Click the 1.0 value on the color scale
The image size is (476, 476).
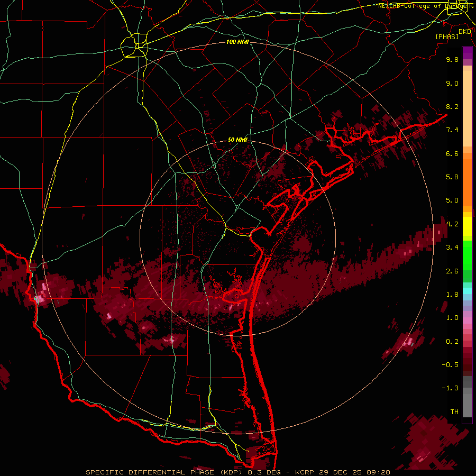(452, 318)
